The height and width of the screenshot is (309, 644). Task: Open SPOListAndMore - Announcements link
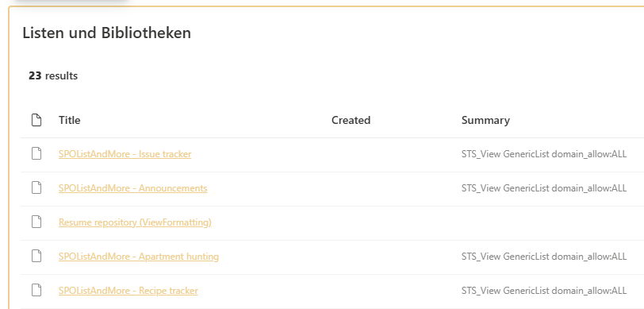tap(132, 188)
